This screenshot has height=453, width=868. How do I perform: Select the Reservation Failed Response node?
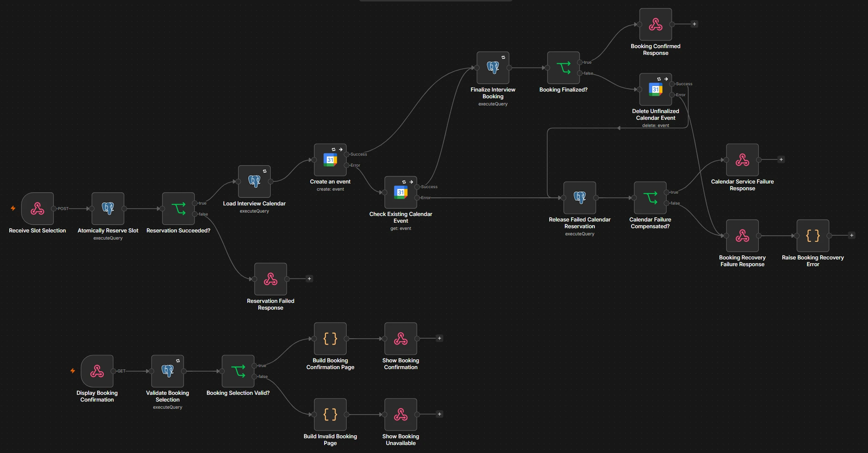click(x=271, y=279)
